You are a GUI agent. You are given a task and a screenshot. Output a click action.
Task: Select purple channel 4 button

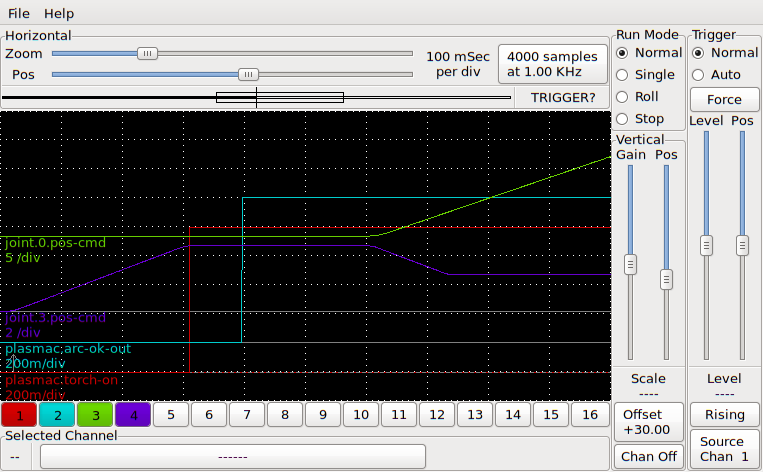point(133,415)
